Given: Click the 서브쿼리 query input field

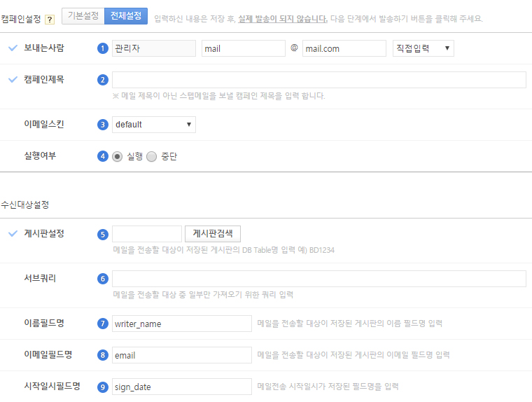Looking at the screenshot, I should [318, 279].
